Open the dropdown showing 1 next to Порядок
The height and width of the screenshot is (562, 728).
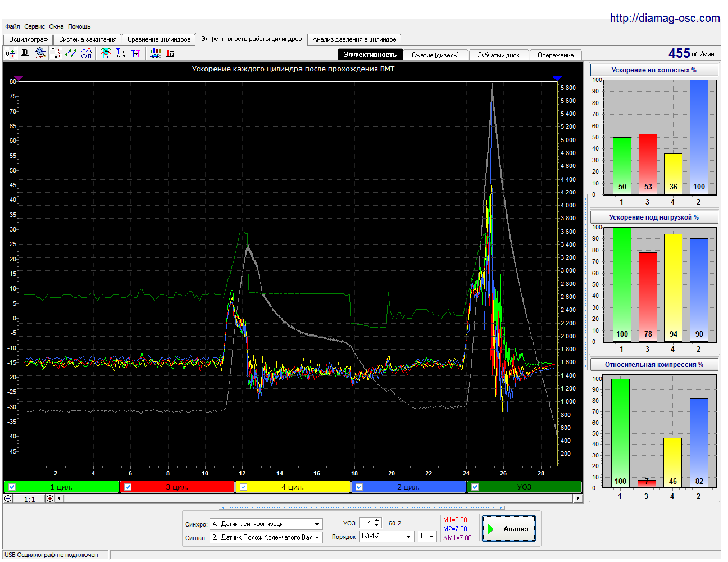(x=431, y=537)
